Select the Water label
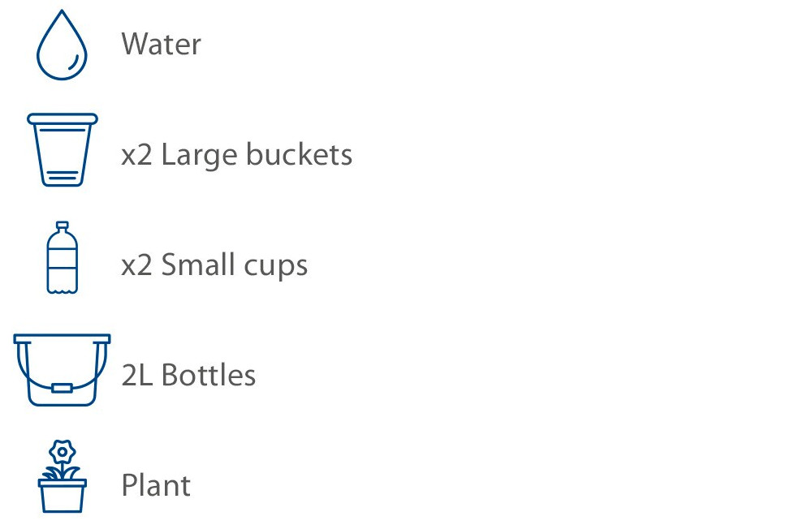Viewport: 812px width, 529px height. (x=161, y=44)
